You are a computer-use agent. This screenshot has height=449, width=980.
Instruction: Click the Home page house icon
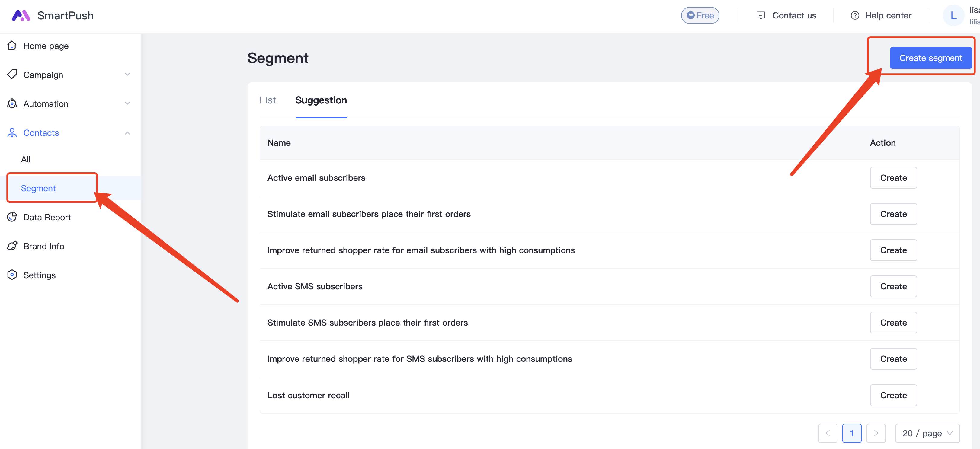tap(12, 46)
